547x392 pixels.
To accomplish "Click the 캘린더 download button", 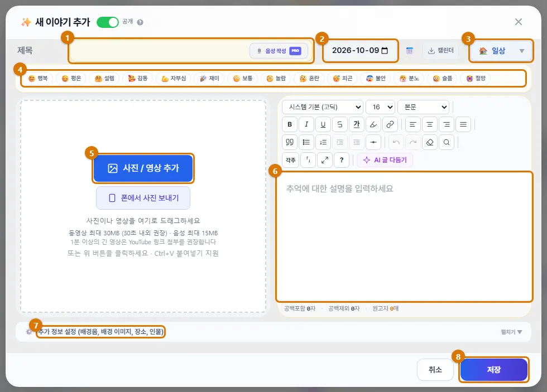I will [440, 51].
